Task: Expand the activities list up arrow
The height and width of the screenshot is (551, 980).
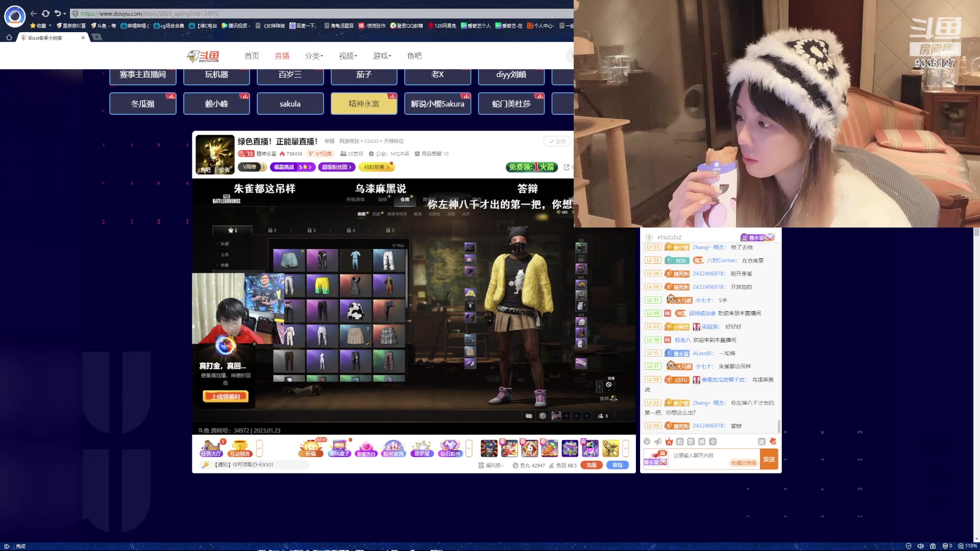Action: click(469, 448)
